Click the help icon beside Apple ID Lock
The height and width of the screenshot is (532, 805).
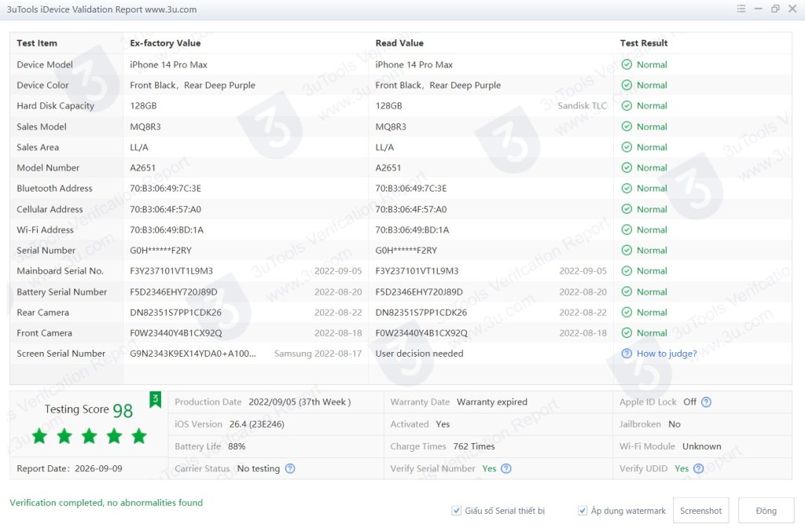point(707,402)
